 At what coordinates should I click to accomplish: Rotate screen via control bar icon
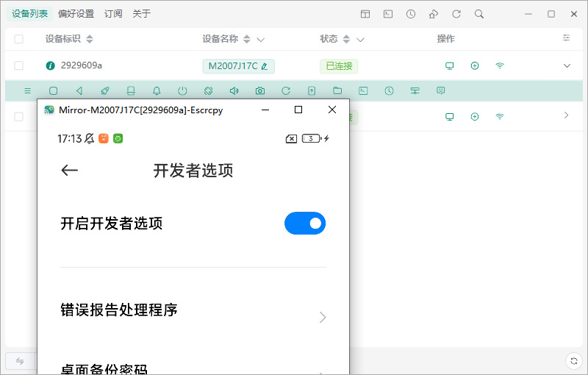click(x=209, y=90)
